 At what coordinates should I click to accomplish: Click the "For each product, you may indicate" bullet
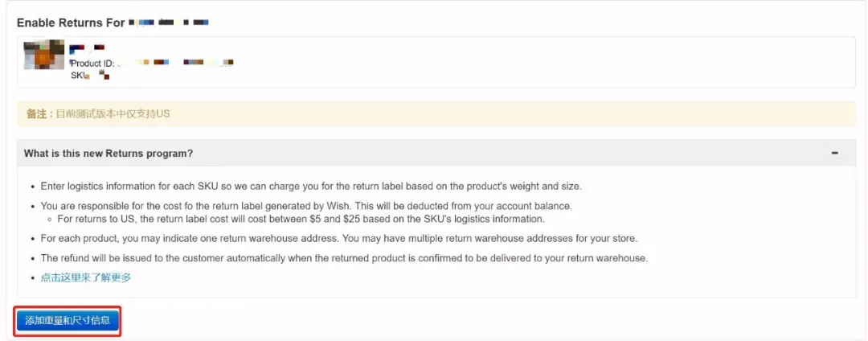pyautogui.click(x=339, y=239)
